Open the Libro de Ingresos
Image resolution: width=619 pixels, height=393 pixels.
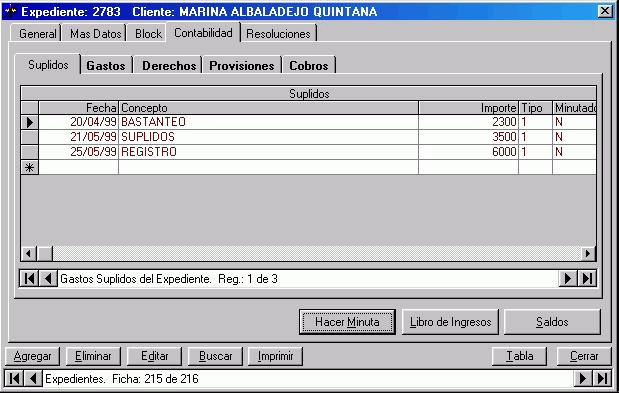[450, 322]
